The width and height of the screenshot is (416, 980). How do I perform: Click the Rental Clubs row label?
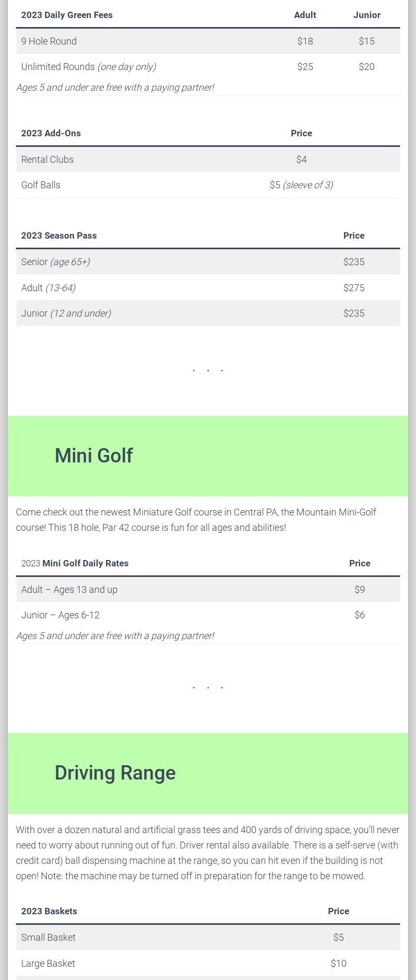(x=47, y=160)
